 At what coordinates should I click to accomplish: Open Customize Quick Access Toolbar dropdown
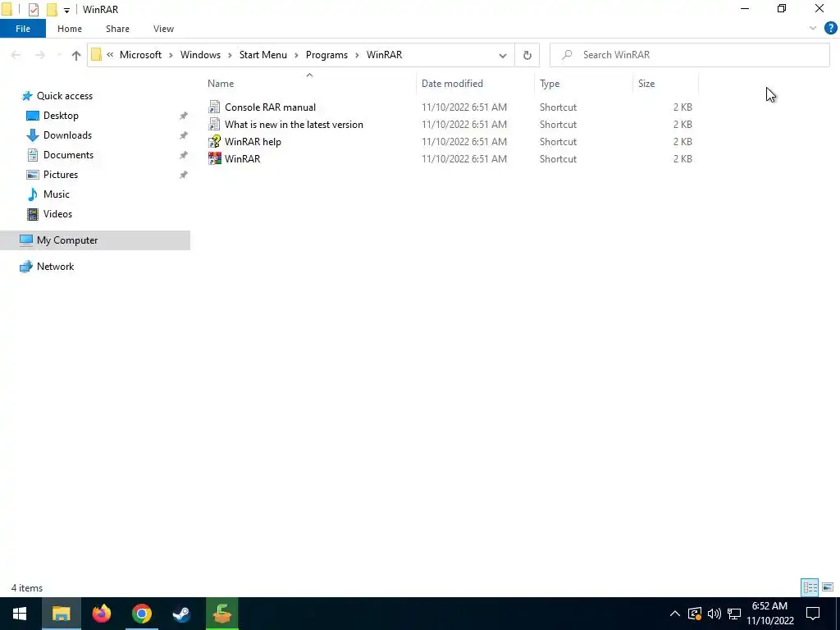(66, 10)
